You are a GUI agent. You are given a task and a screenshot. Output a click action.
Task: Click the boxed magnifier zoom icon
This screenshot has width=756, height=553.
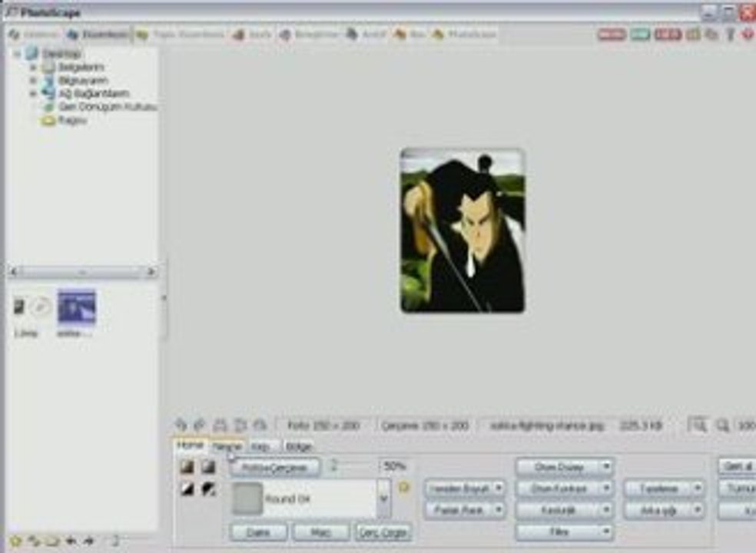697,426
